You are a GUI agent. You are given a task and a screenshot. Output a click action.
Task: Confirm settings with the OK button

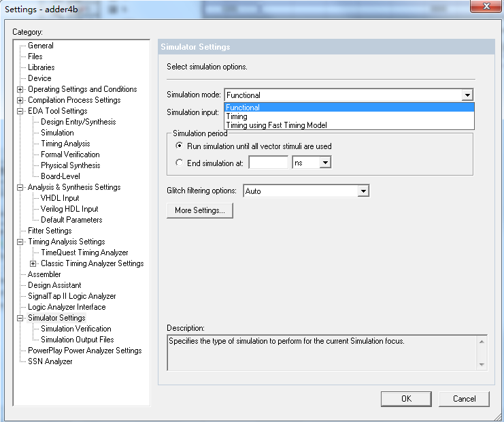click(406, 399)
